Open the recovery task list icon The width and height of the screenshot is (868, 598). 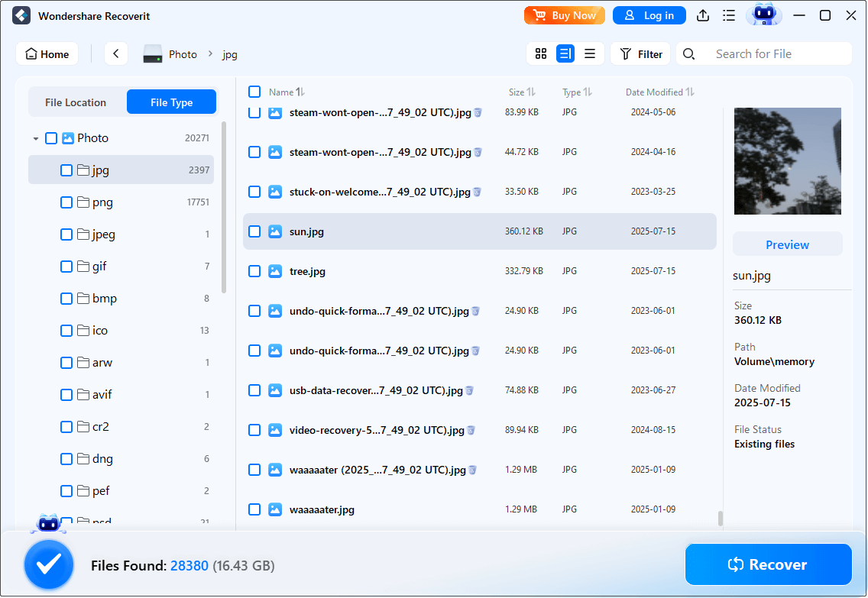click(x=728, y=15)
